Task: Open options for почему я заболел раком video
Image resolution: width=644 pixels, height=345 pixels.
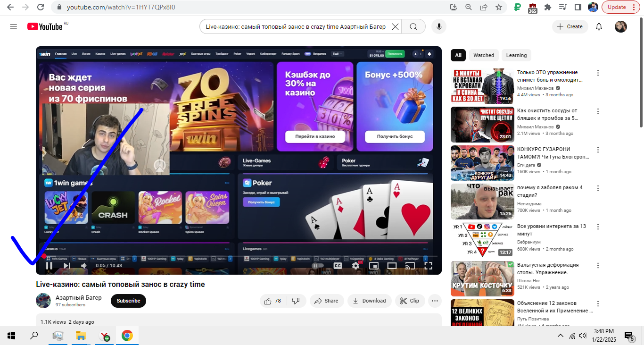Action: (598, 188)
